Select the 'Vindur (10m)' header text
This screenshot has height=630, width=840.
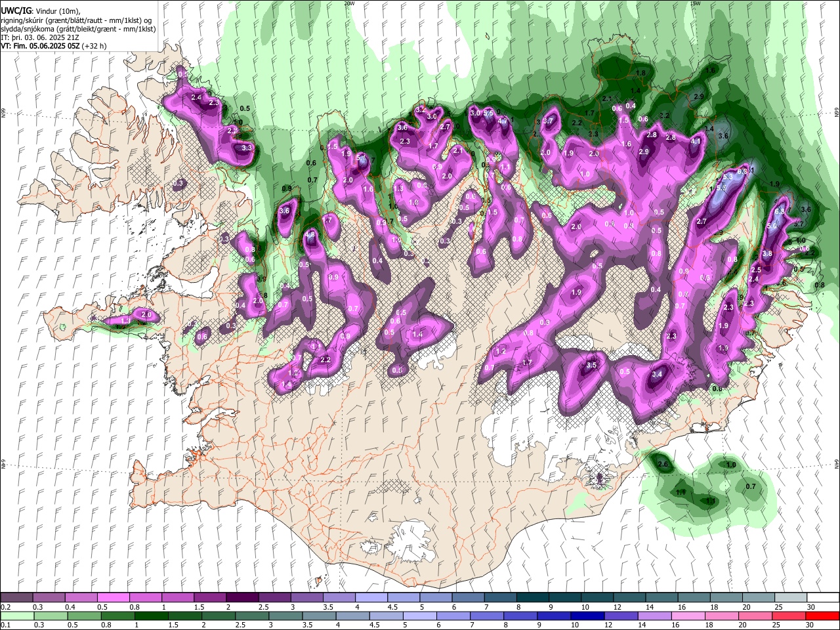[56, 11]
